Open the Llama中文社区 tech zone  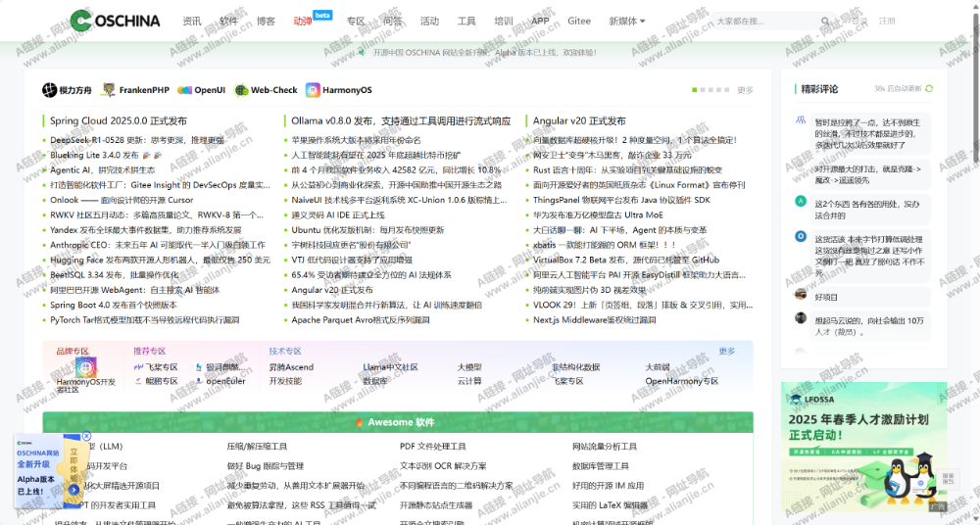pyautogui.click(x=391, y=367)
